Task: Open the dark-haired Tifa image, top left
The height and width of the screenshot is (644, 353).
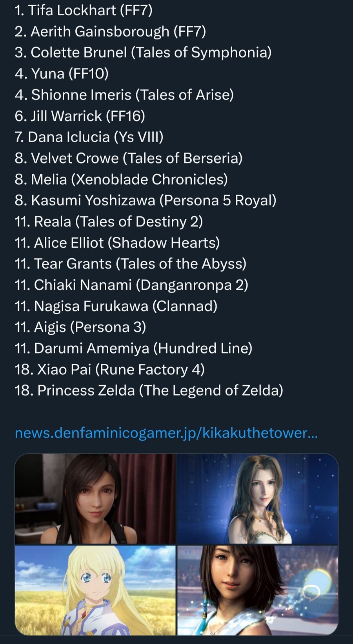Action: pyautogui.click(x=95, y=499)
